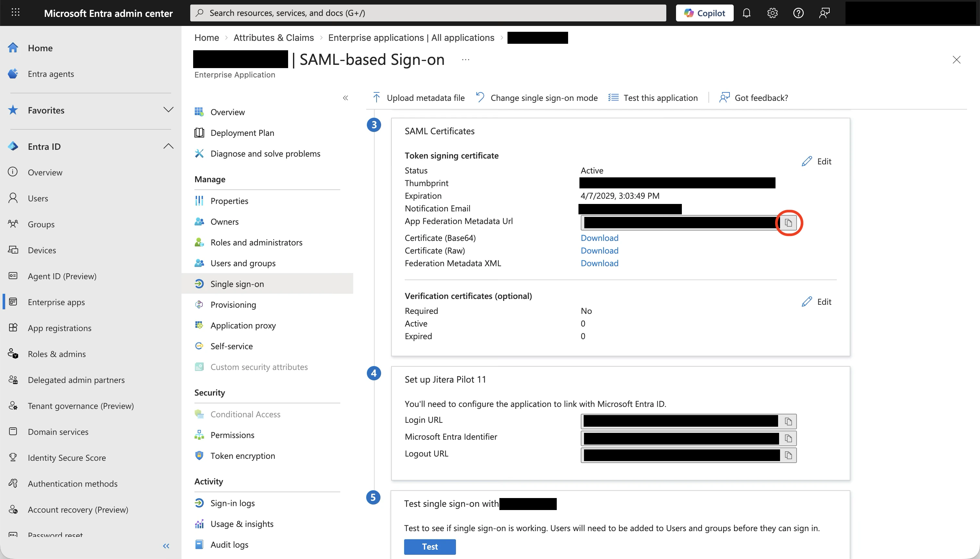This screenshot has width=980, height=559.
Task: Open the app launcher waffle icon
Action: click(15, 13)
